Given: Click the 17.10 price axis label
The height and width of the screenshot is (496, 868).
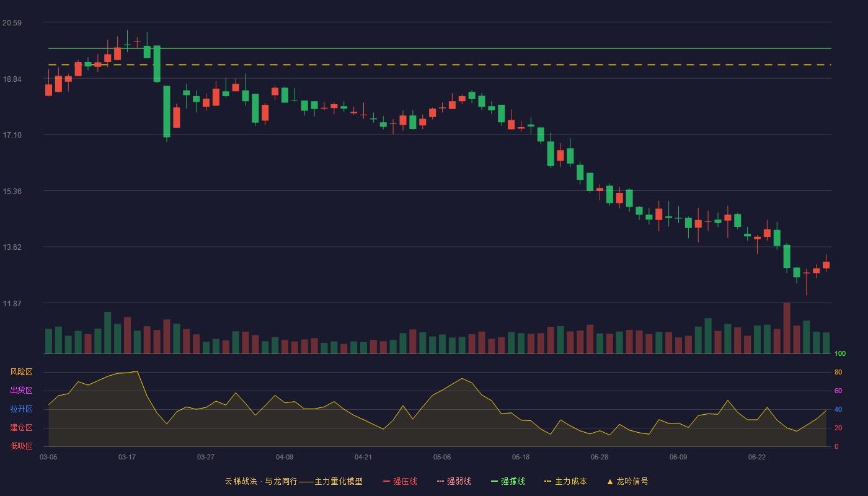Looking at the screenshot, I should [x=12, y=135].
